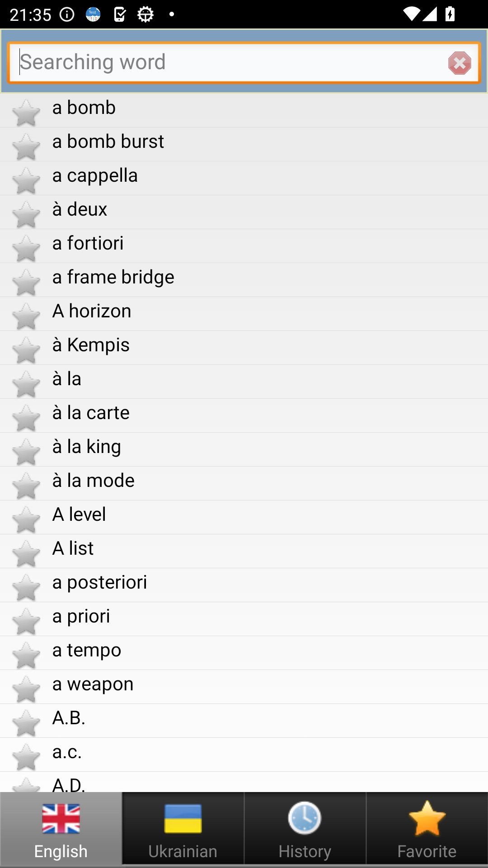
Task: Toggle favorite star for "a bomb"
Action: point(26,113)
